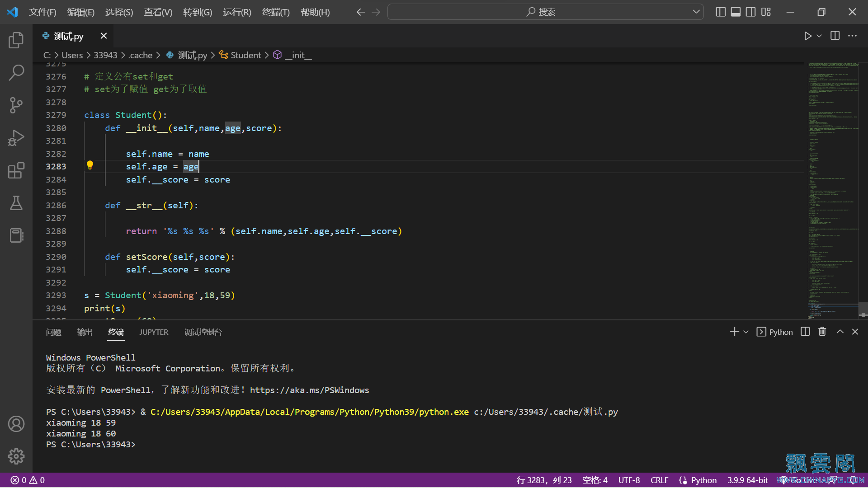Change encoding via UTF-8 status item
Viewport: 868px width, 488px height.
point(629,480)
